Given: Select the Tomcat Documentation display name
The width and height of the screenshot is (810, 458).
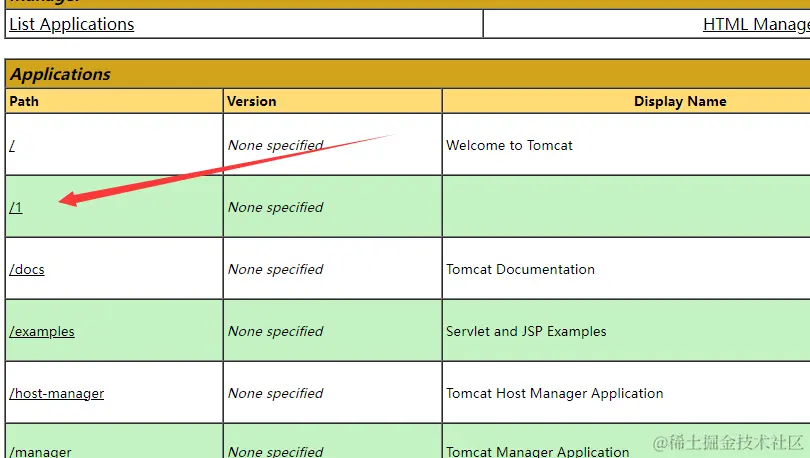Looking at the screenshot, I should pos(520,270).
